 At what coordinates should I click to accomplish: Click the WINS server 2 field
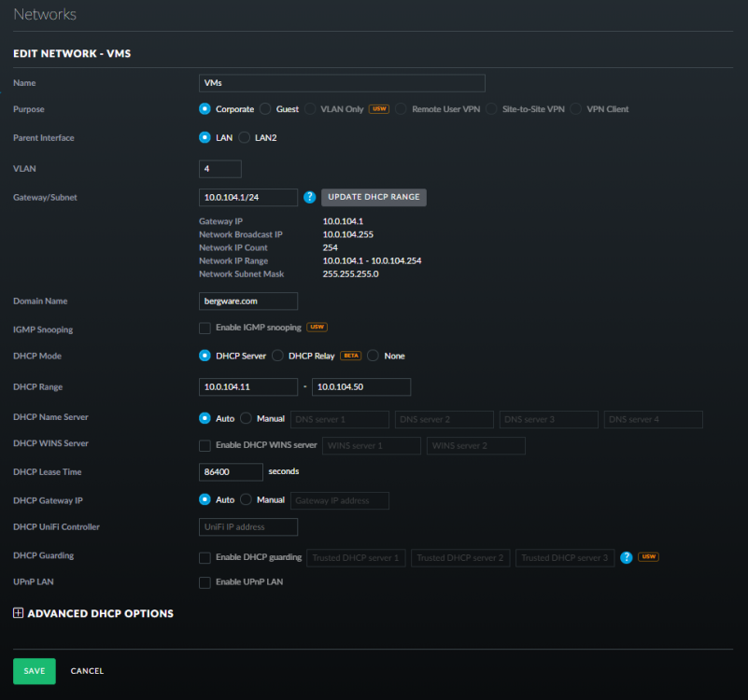click(x=476, y=446)
